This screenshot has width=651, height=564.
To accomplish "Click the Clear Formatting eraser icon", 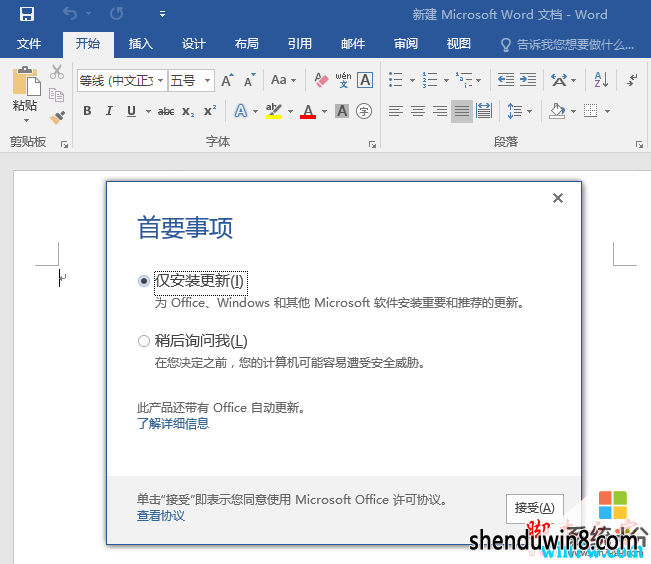I will pos(321,80).
